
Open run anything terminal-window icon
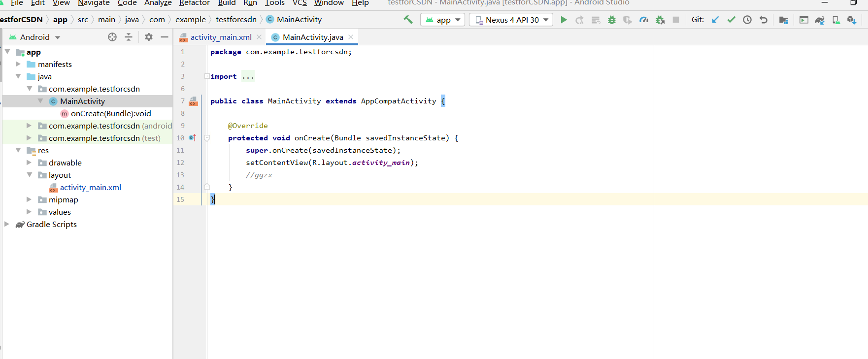(x=804, y=20)
